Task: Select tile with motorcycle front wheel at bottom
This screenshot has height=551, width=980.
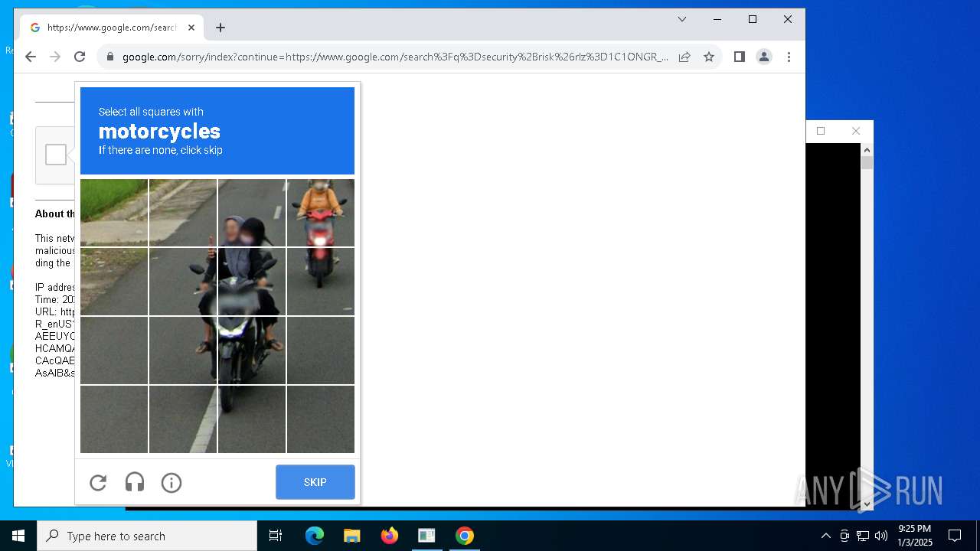Action: (x=252, y=419)
